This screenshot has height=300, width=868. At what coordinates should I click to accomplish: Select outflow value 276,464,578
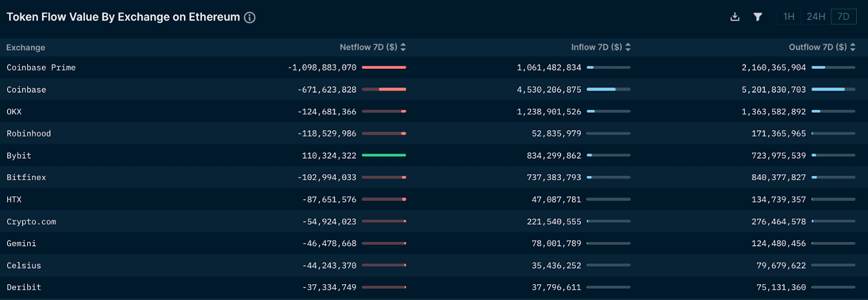(x=778, y=222)
